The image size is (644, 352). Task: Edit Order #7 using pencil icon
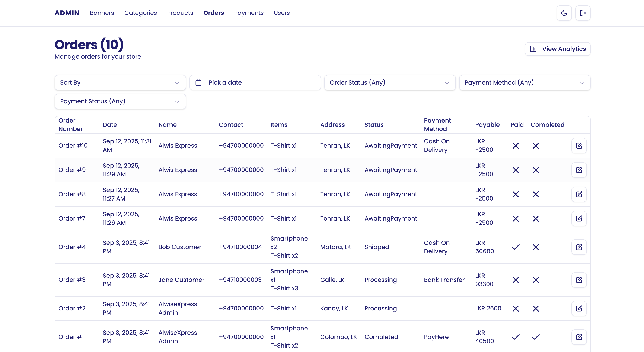(x=579, y=218)
